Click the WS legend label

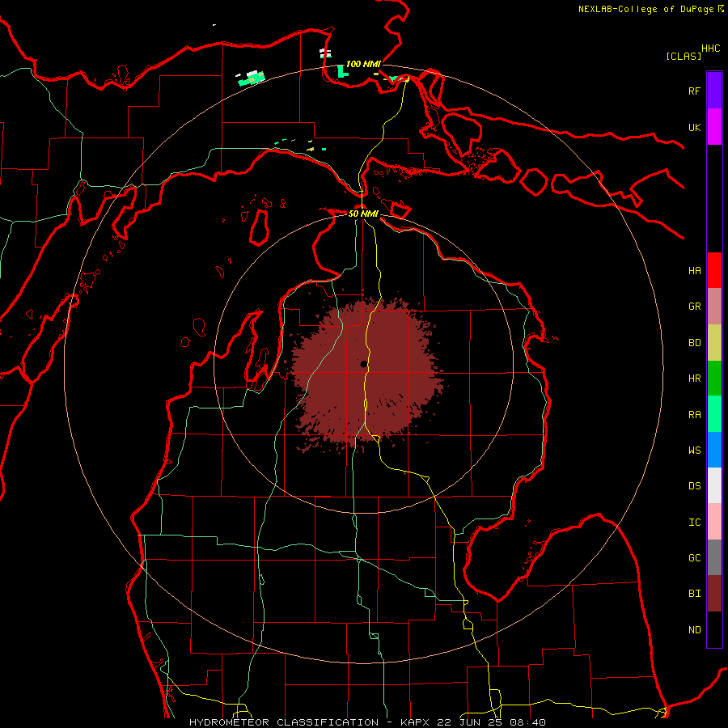click(694, 451)
